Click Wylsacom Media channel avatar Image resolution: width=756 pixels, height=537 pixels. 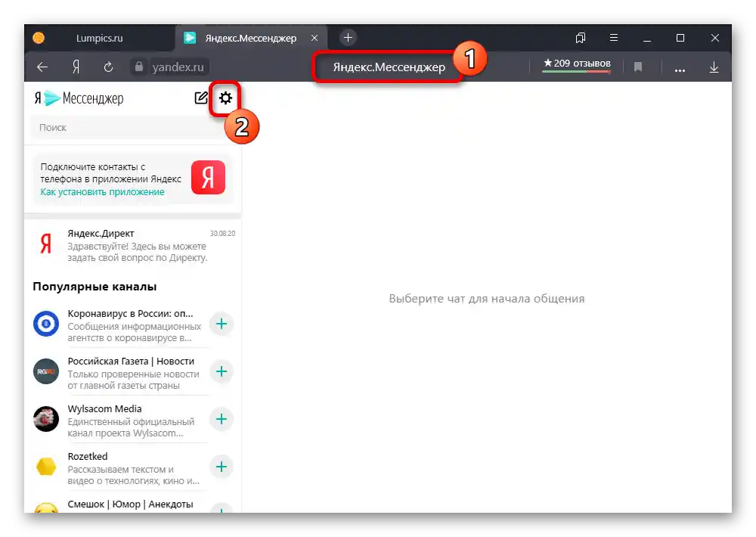(46, 419)
